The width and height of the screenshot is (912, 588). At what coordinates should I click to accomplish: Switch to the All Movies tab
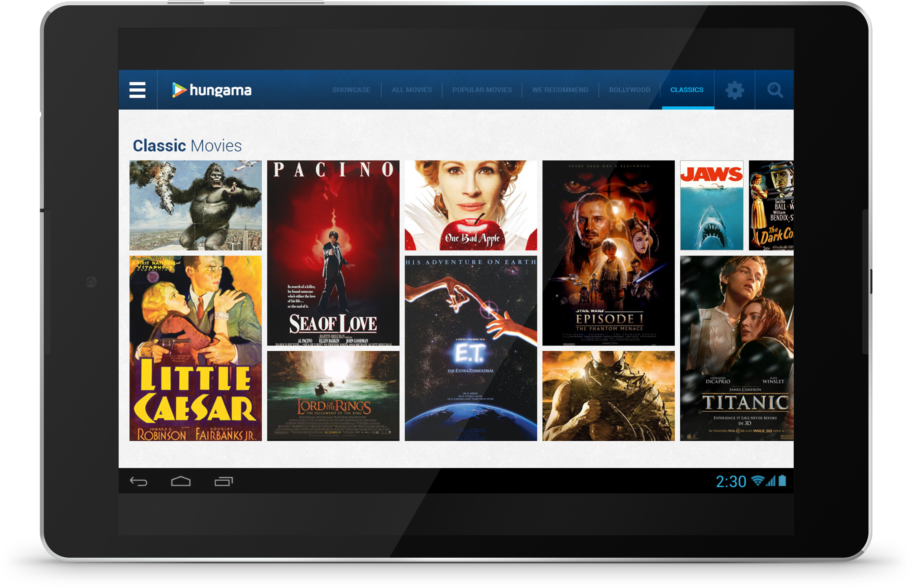coord(412,90)
